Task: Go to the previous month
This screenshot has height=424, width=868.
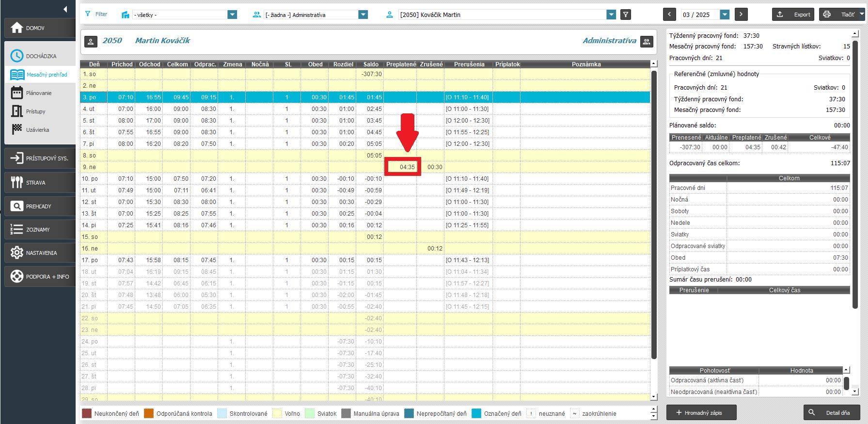Action: click(669, 15)
